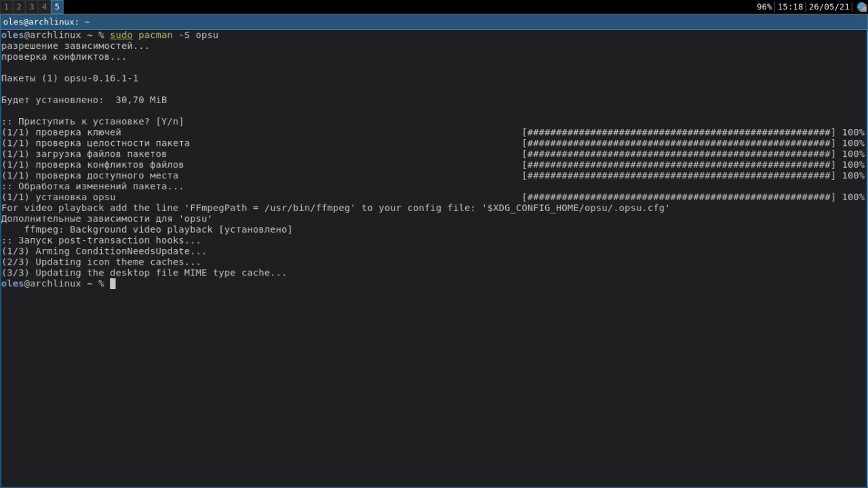
Task: Click the [Y/n] install confirmation prompt
Action: [x=170, y=121]
